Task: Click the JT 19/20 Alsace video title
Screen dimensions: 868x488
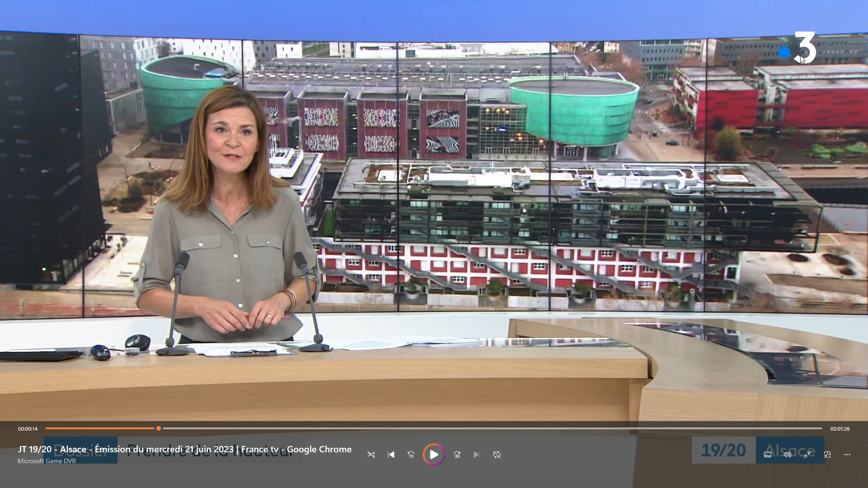Action: (x=184, y=449)
